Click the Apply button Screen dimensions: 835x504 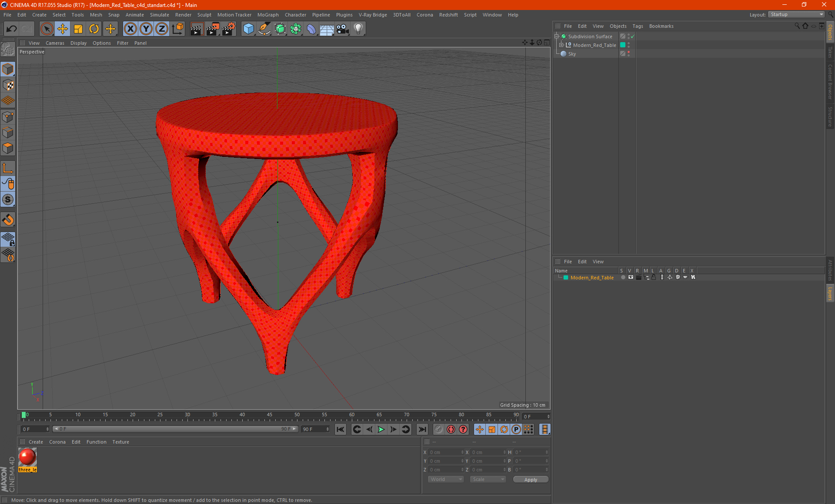(x=531, y=480)
